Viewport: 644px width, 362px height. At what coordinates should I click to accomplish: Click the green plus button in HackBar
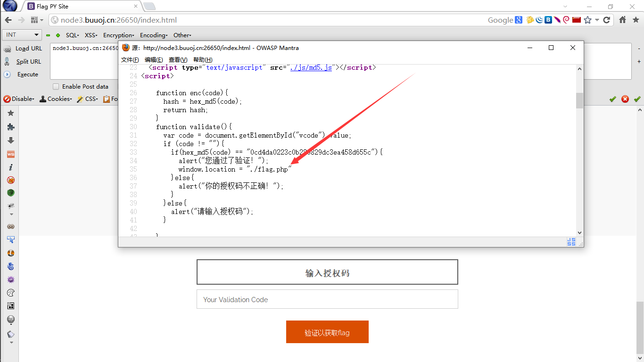(58, 35)
